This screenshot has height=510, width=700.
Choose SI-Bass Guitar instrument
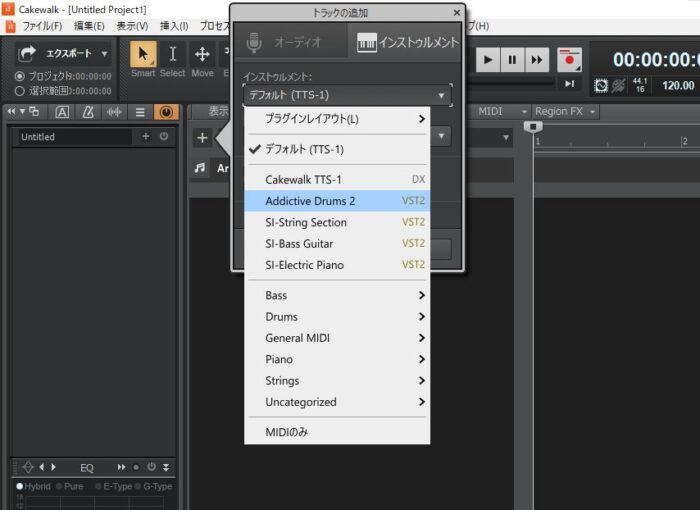tap(337, 244)
